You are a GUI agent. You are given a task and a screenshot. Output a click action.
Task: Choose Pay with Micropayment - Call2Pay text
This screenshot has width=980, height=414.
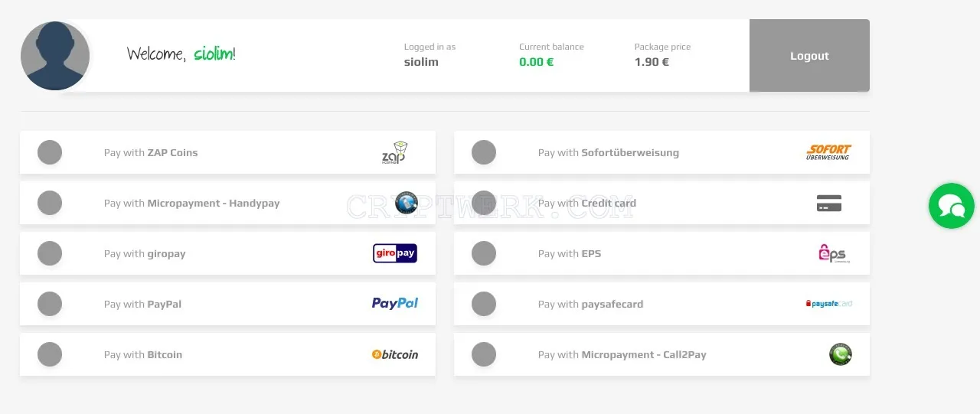click(622, 354)
